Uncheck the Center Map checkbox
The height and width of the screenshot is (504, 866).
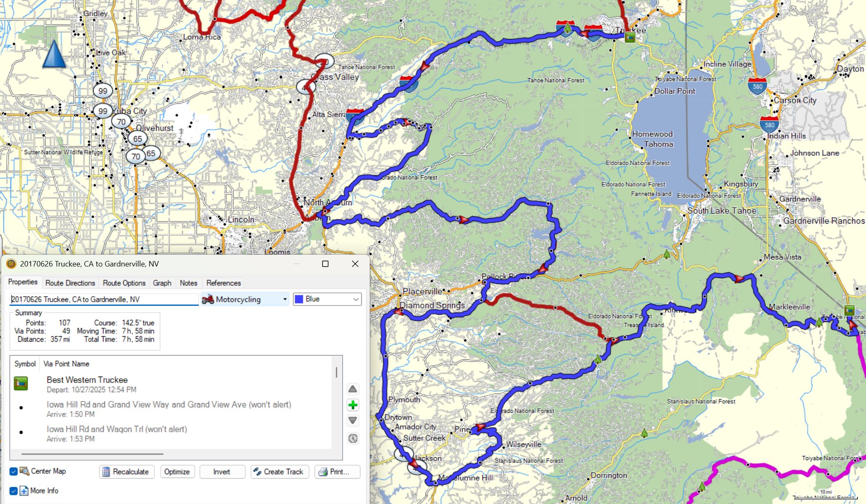click(13, 471)
